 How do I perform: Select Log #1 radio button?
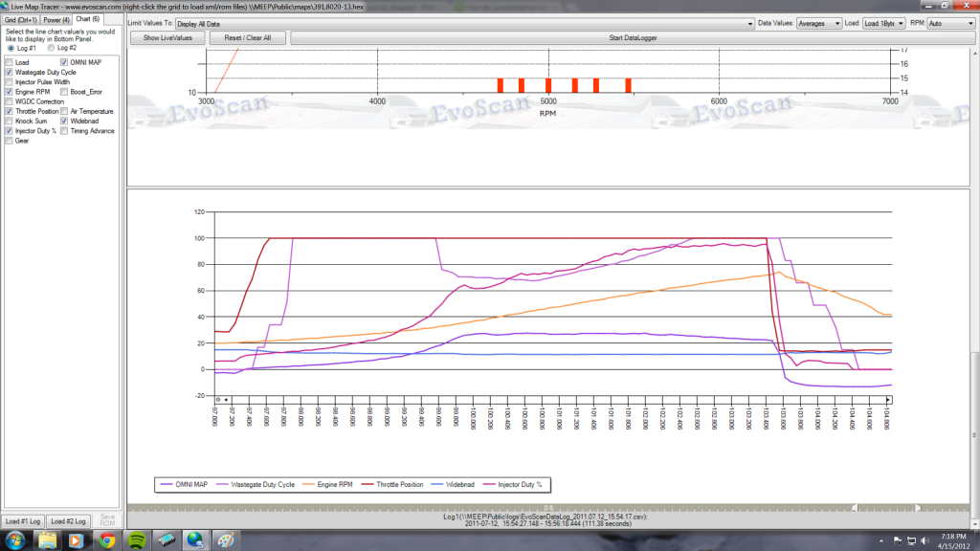(11, 48)
